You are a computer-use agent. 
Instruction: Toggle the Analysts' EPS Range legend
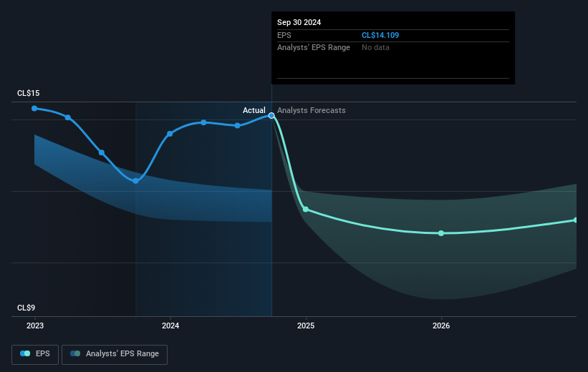115,354
